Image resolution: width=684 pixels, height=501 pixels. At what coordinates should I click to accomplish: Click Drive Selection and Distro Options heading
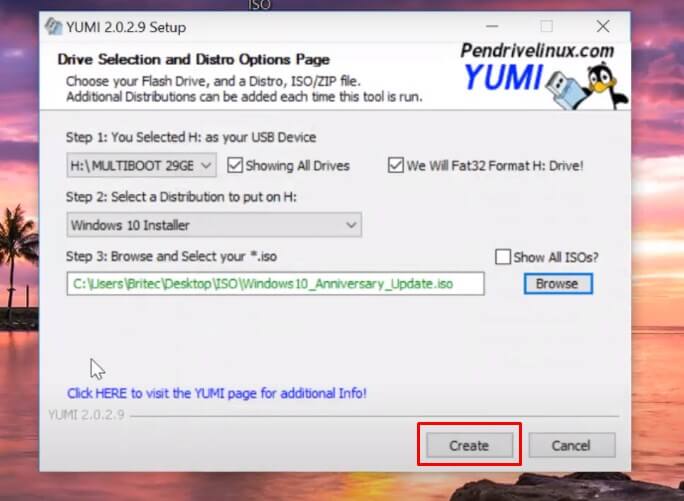[x=194, y=59]
